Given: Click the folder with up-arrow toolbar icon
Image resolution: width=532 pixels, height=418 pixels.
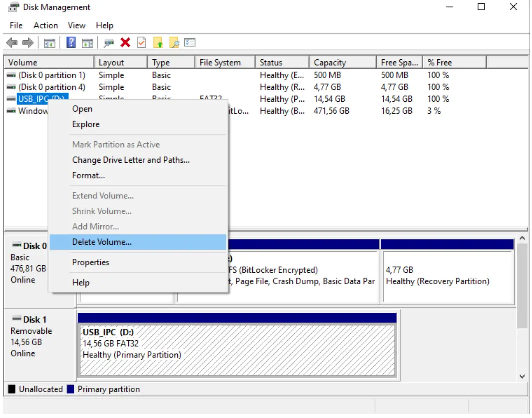Looking at the screenshot, I should point(157,42).
